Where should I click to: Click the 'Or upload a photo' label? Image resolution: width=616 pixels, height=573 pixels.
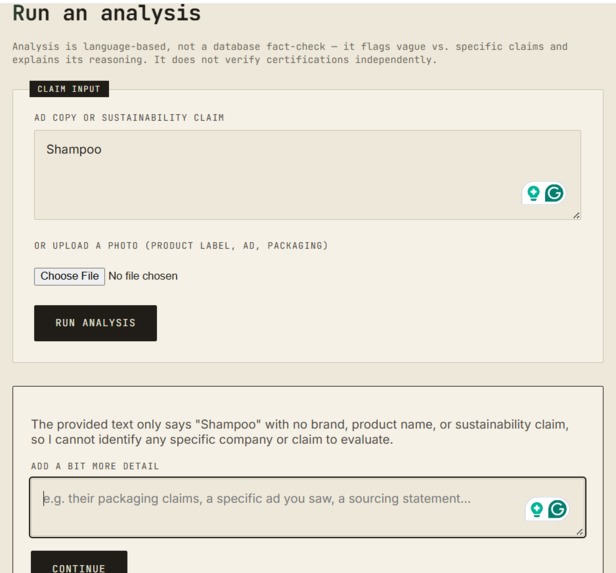(x=181, y=245)
